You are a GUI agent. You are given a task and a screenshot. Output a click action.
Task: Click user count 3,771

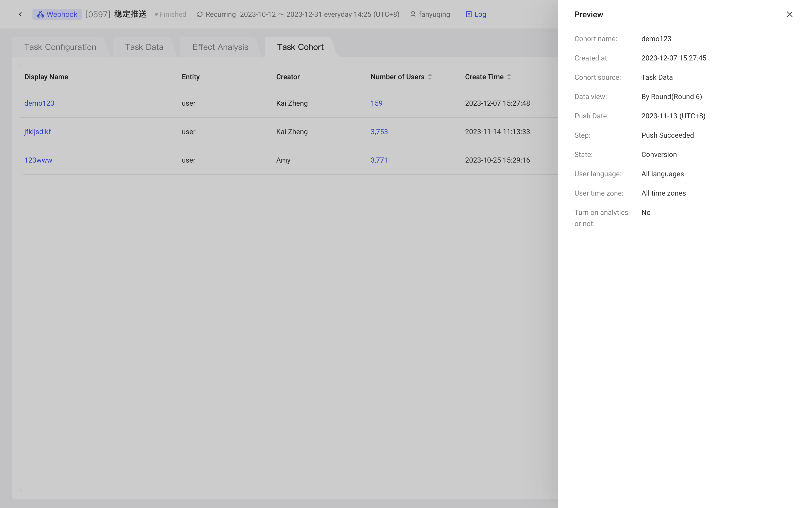tap(379, 160)
